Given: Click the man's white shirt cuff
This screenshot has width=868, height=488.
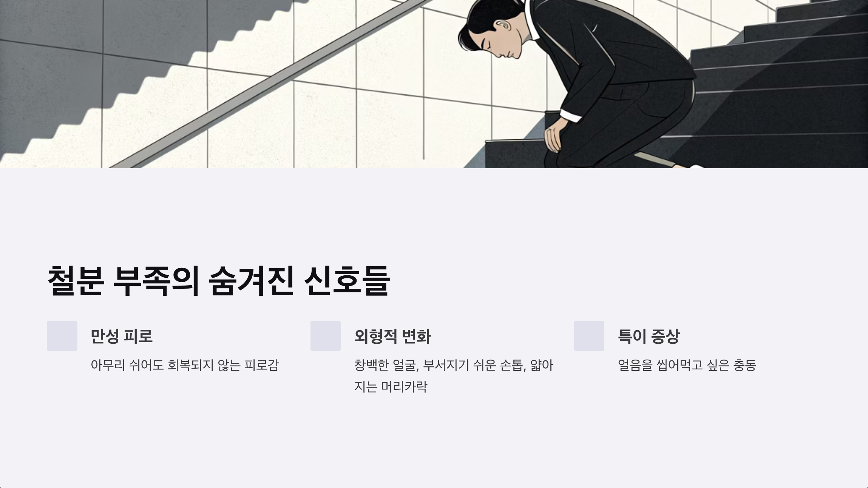Looking at the screenshot, I should coord(571,116).
